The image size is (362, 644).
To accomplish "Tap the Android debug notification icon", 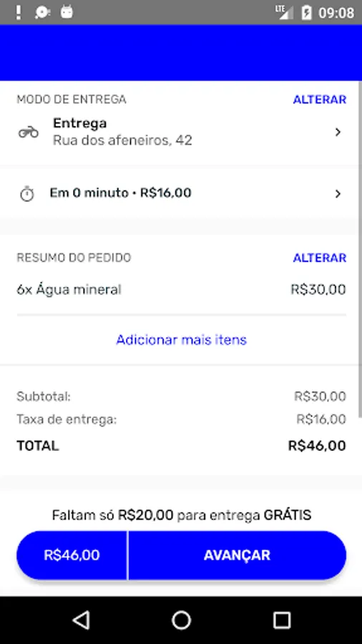I will pyautogui.click(x=67, y=12).
